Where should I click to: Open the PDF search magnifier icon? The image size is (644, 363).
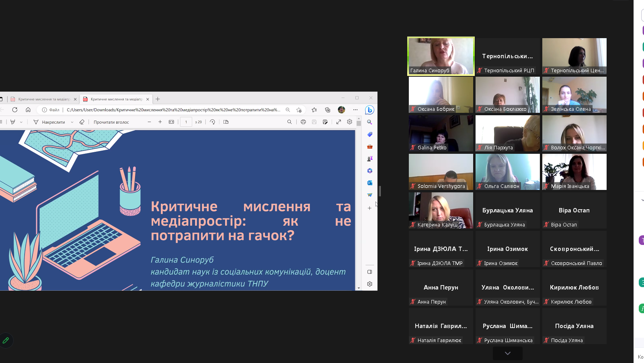(x=289, y=122)
